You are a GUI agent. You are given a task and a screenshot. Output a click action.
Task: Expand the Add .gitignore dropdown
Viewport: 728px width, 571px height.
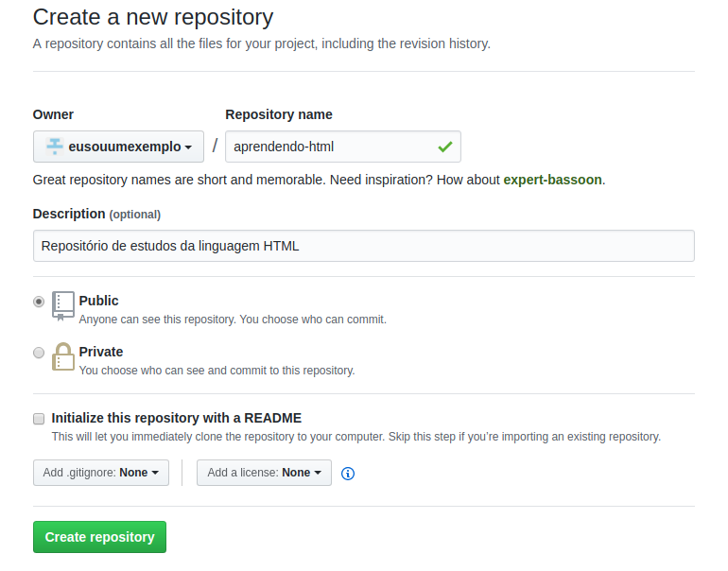100,473
